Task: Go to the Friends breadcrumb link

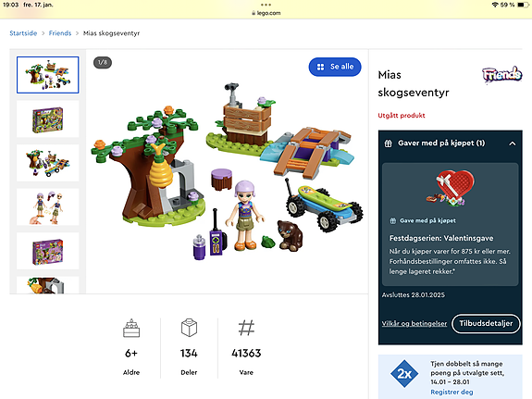Action: (x=60, y=33)
